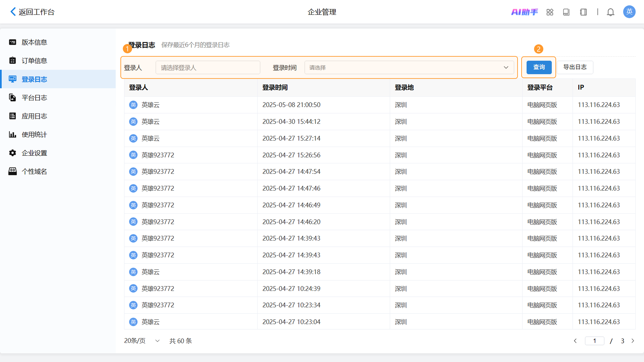Viewport: 644px width, 362px height.
Task: Click the user avatar 英 in top right
Action: coord(629,12)
